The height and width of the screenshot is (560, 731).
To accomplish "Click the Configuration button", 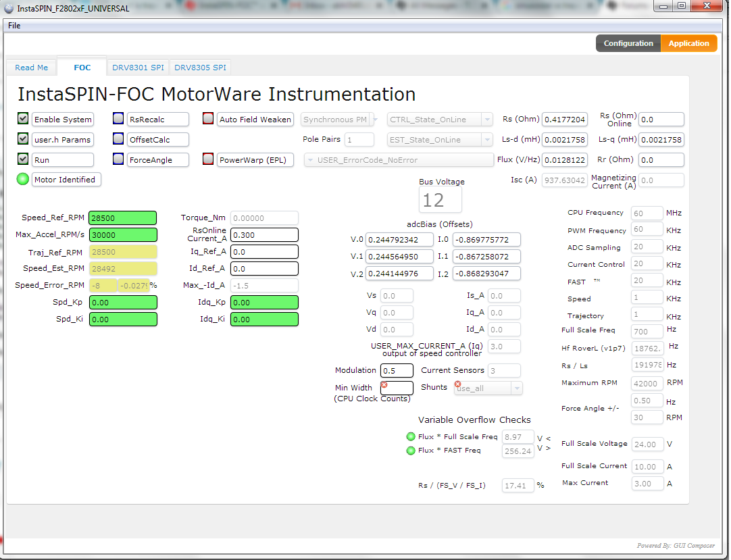I will coord(628,43).
